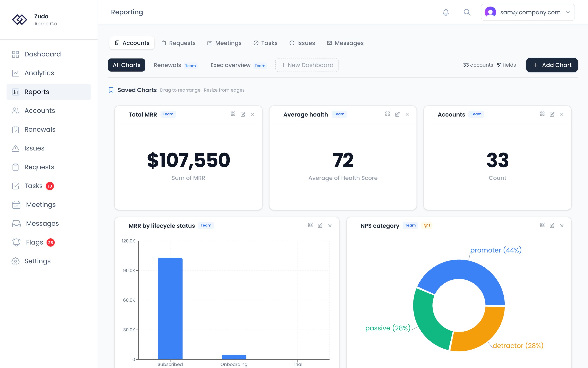The height and width of the screenshot is (368, 588).
Task: Switch to the Tasks tab
Action: click(265, 43)
